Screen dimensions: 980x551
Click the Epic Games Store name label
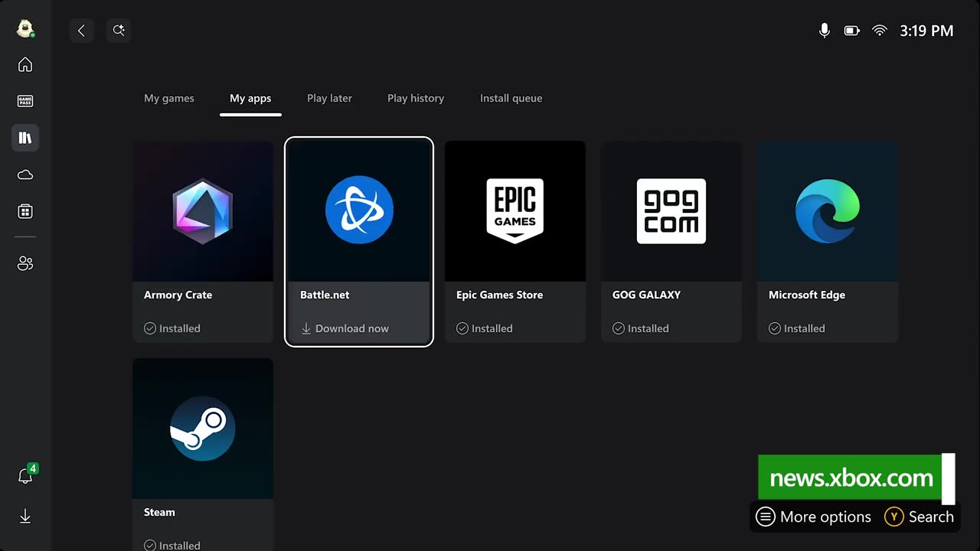click(499, 295)
